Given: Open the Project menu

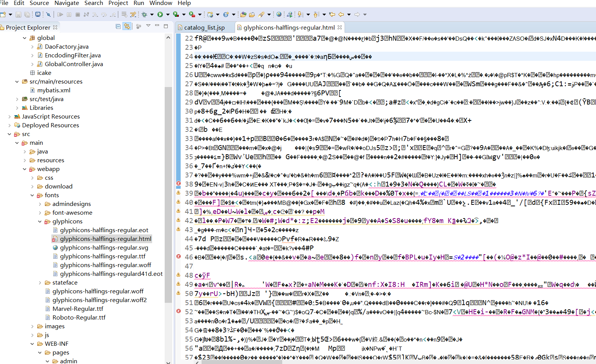Looking at the screenshot, I should 118,3.
